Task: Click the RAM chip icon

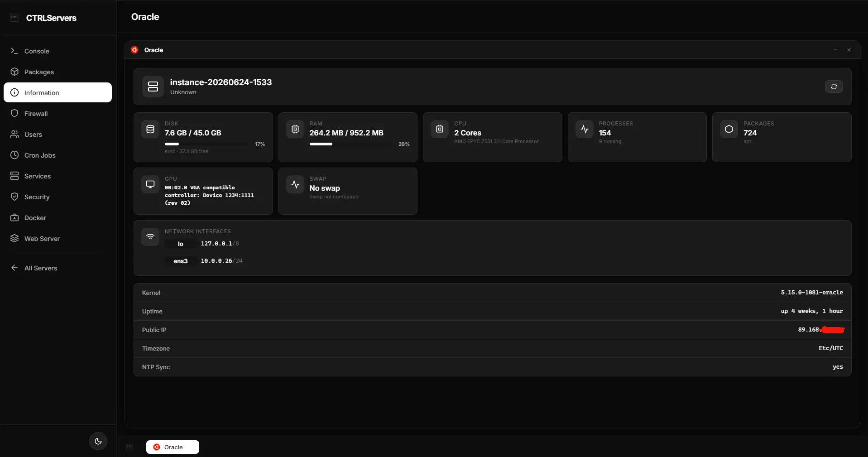Action: point(295,130)
